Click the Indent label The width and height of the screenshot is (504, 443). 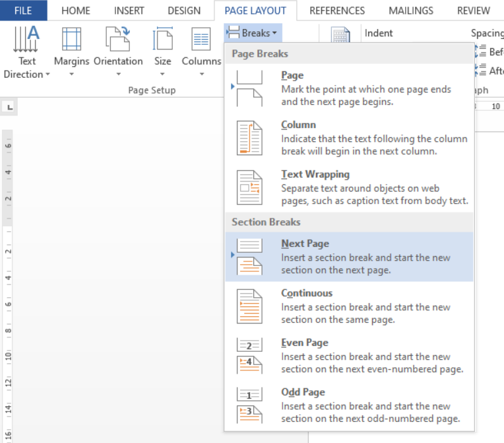pos(378,33)
